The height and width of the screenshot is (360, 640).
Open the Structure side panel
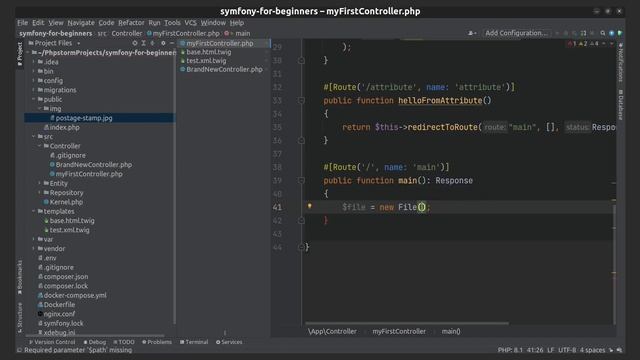coord(20,318)
